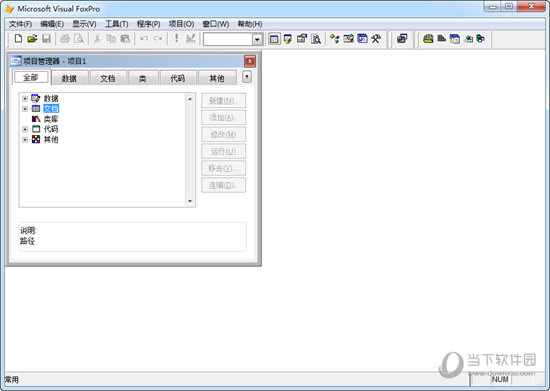Screen dimensions: 550x391
Task: Click the stacked-windows icon in the middle toolbar
Action: coord(402,39)
